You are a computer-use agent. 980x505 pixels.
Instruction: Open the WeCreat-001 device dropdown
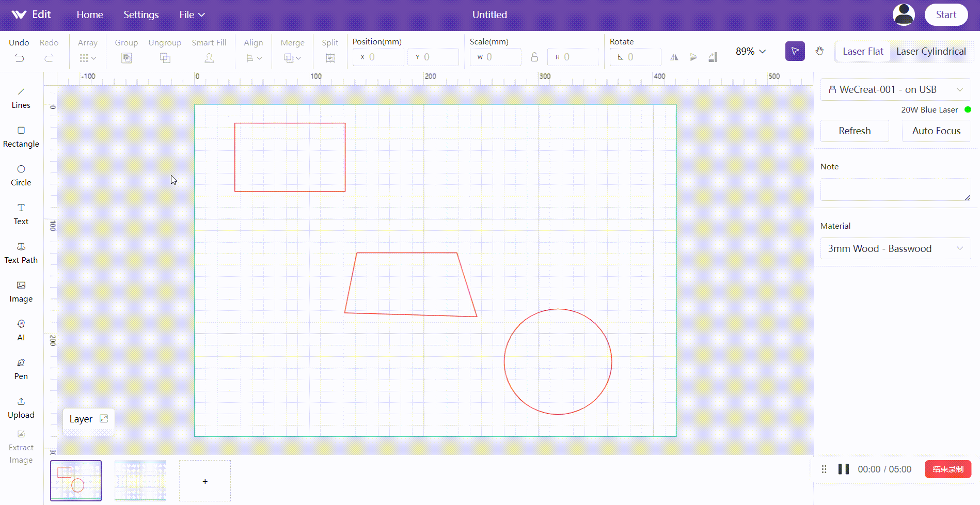click(895, 89)
